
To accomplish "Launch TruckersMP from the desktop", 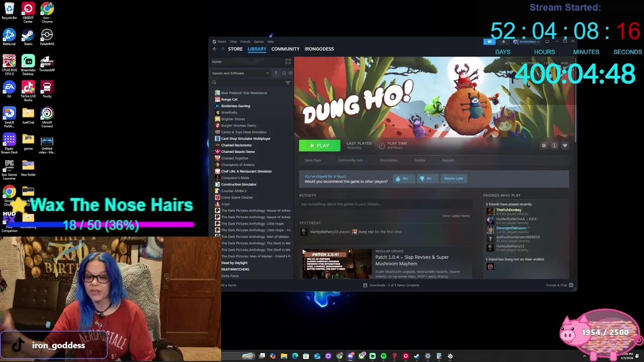I will (x=47, y=63).
